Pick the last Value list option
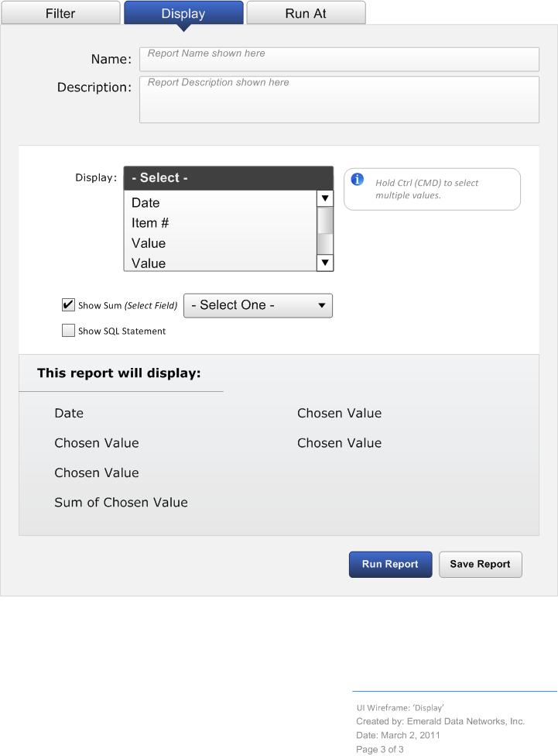This screenshot has width=558, height=756. 220,263
